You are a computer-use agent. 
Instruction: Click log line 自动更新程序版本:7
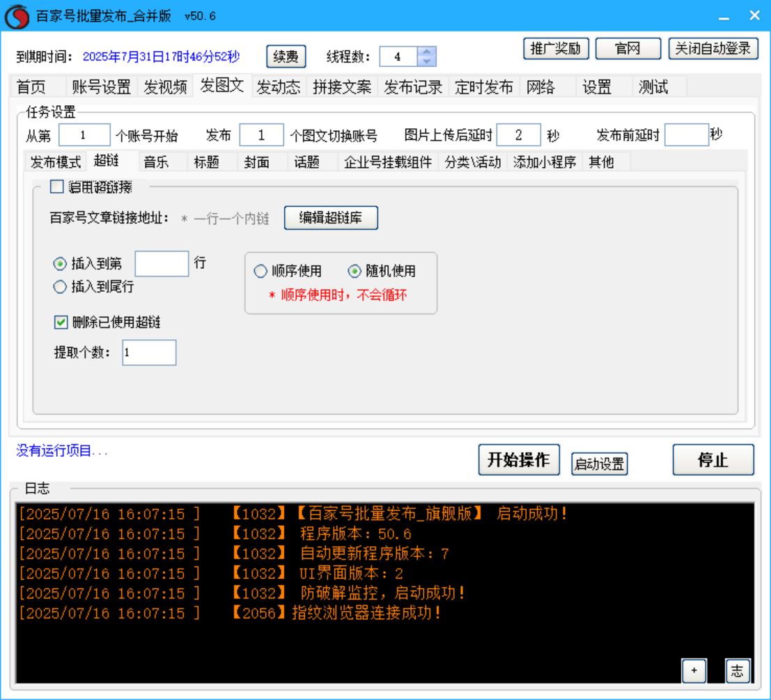pyautogui.click(x=234, y=554)
